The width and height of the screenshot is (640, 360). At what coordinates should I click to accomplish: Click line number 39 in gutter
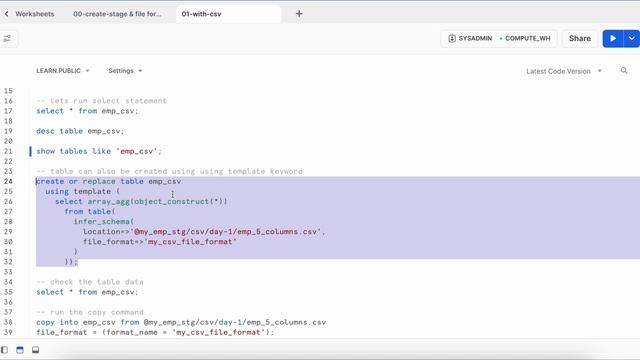pyautogui.click(x=8, y=332)
